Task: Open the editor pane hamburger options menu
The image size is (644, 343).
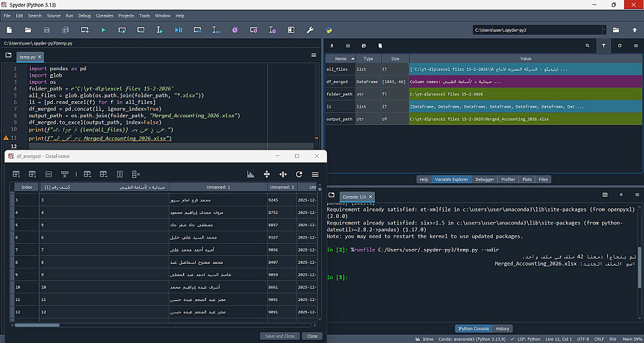Action: pos(314,56)
